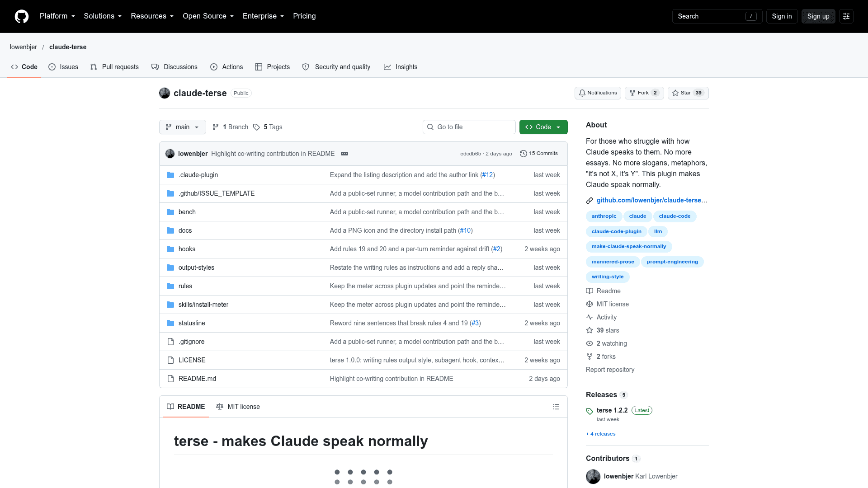Open the green Code dropdown
Screen dimensions: 868x488
543,127
